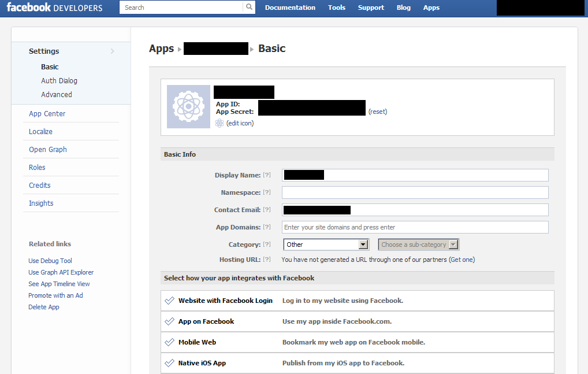Click the large app atom icon thumbnail
Viewport: 588px width, 374px height.
pyautogui.click(x=188, y=106)
